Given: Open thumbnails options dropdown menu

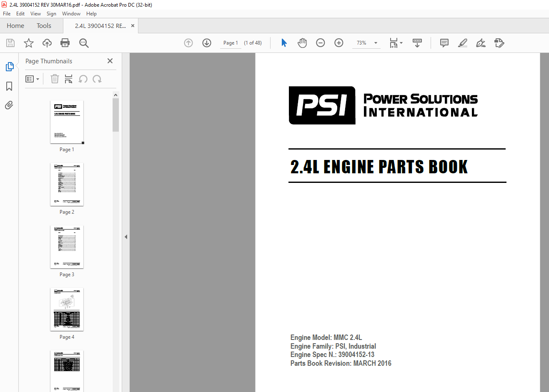Looking at the screenshot, I should (x=32, y=79).
